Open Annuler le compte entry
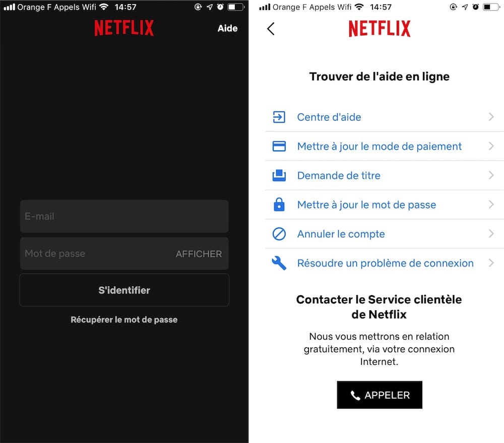504x443 pixels. 385,234
